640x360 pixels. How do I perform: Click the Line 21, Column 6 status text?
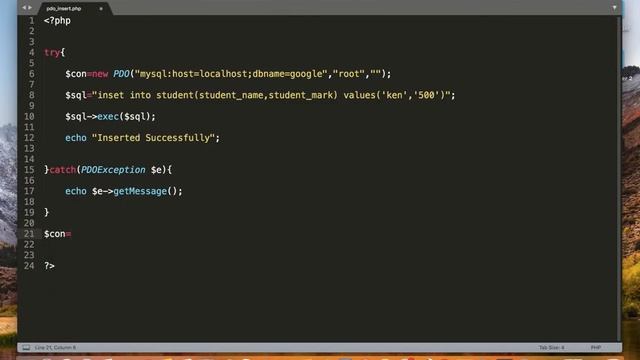[55, 348]
